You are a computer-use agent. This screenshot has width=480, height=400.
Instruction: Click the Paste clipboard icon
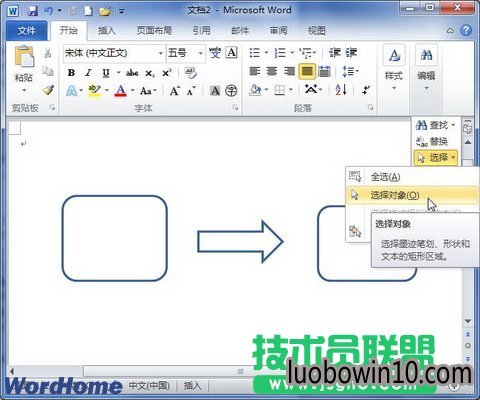[24, 56]
